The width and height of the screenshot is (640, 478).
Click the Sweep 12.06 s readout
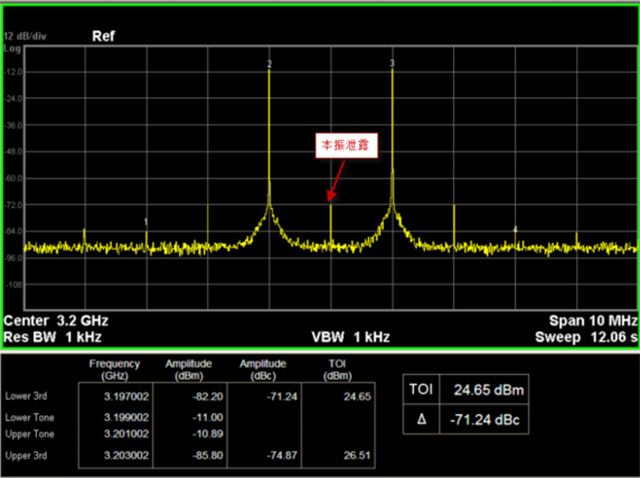pyautogui.click(x=586, y=337)
